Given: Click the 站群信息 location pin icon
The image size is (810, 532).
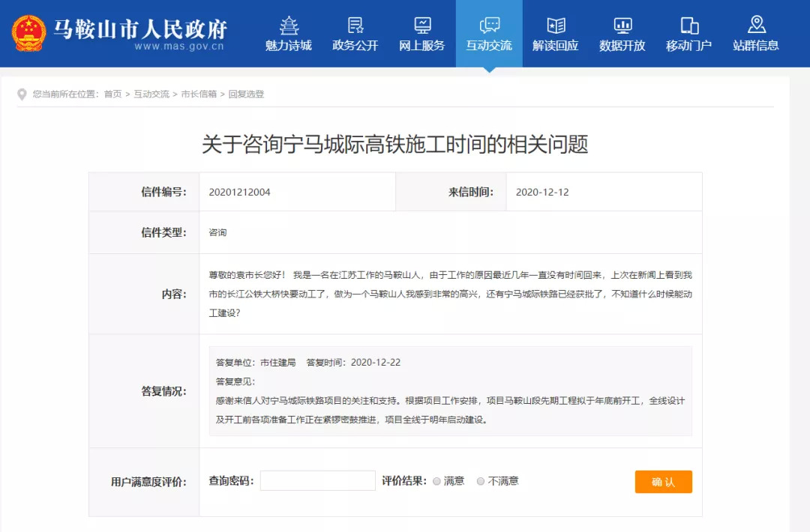Looking at the screenshot, I should (x=756, y=25).
